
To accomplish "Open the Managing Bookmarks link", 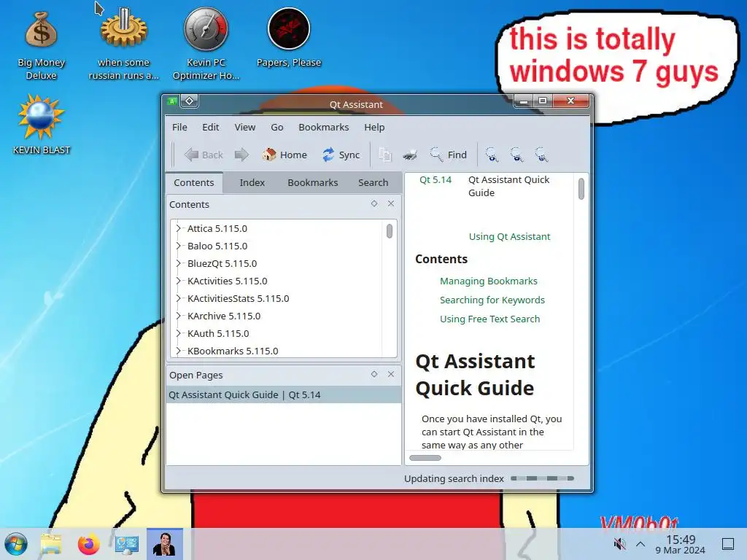I will [x=488, y=281].
